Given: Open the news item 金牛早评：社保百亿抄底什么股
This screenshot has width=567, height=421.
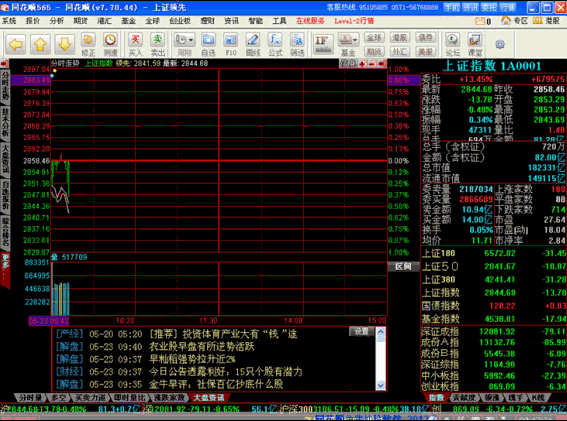Looking at the screenshot, I should [x=216, y=384].
